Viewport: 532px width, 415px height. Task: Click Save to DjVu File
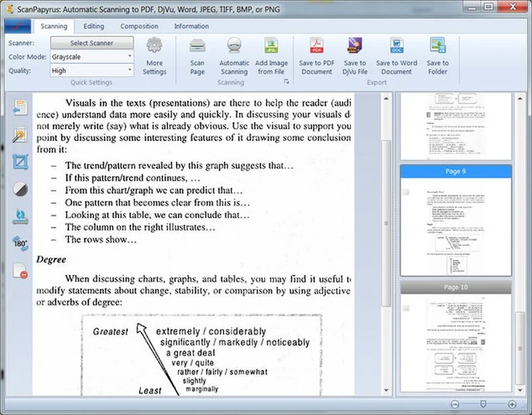click(x=355, y=47)
